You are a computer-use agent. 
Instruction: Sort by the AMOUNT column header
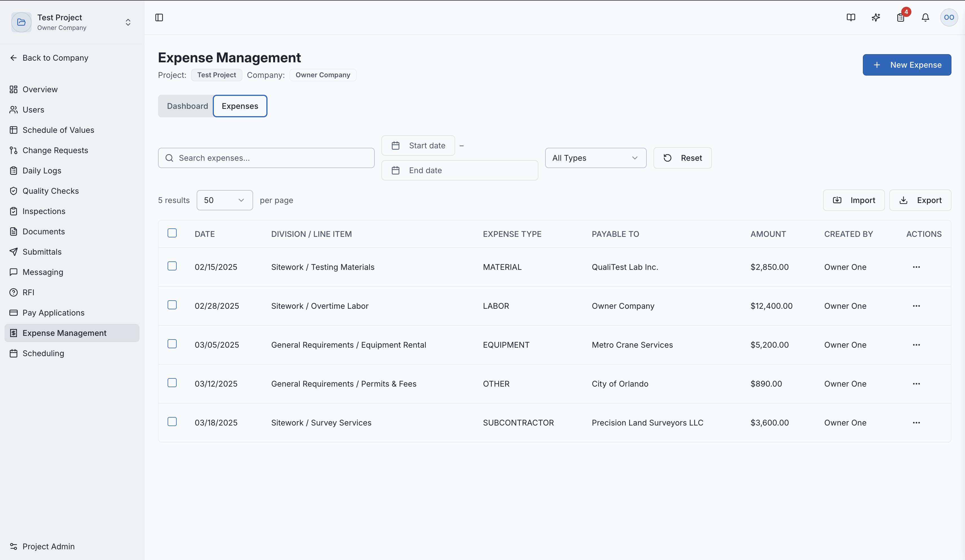[768, 234]
